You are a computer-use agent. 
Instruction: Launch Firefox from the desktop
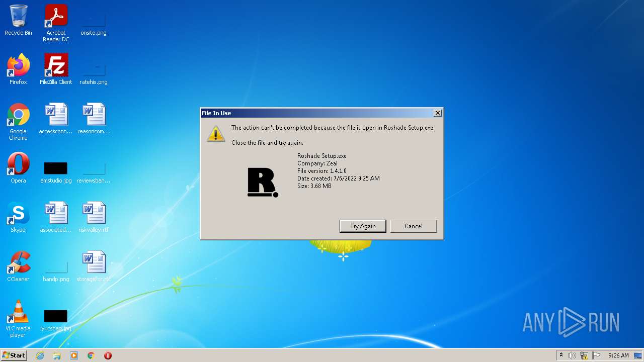coord(18,69)
